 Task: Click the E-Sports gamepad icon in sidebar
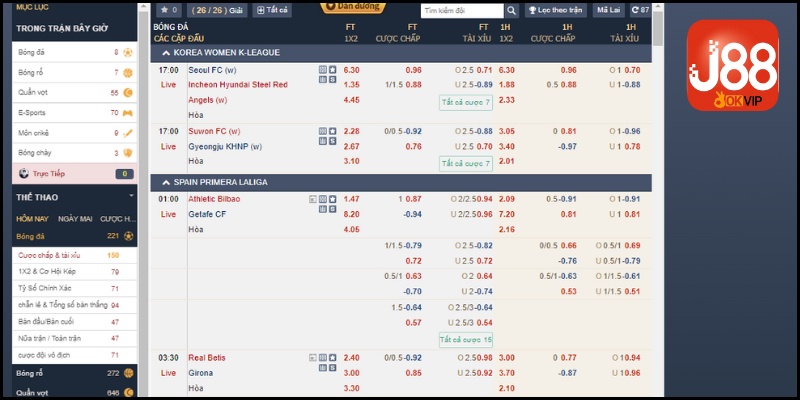pyautogui.click(x=128, y=113)
